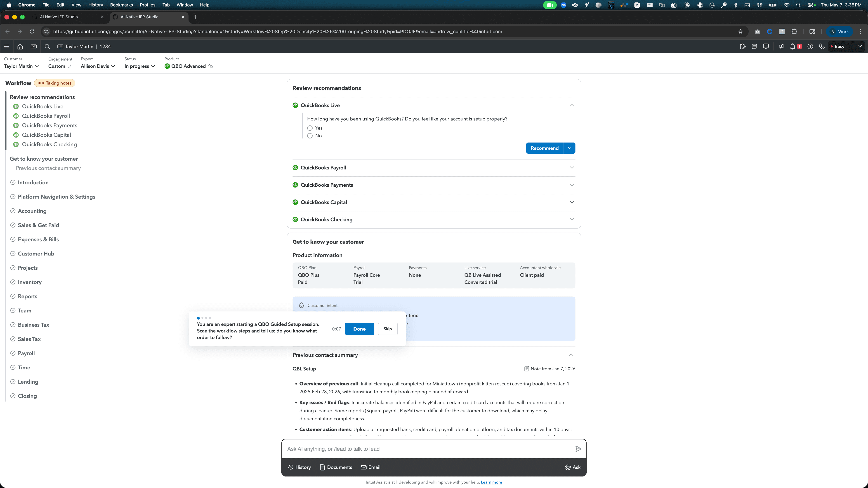868x488 pixels.
Task: Open the Bookmarks menu
Action: tap(121, 5)
